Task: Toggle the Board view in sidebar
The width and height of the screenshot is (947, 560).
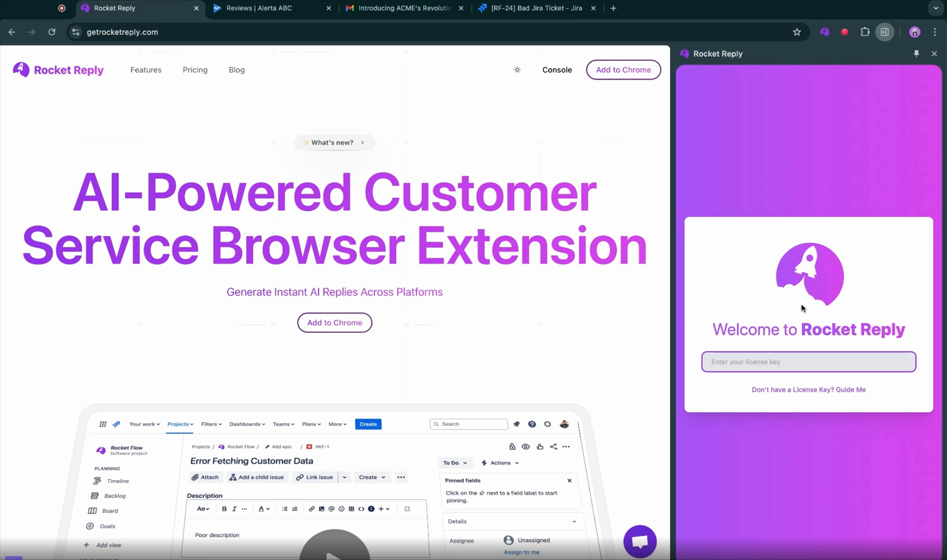Action: (110, 511)
